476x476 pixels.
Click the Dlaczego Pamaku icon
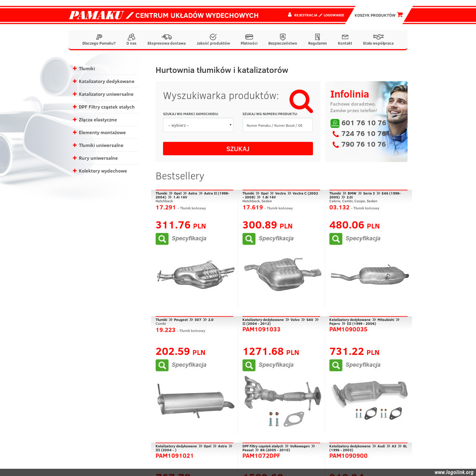(x=99, y=37)
